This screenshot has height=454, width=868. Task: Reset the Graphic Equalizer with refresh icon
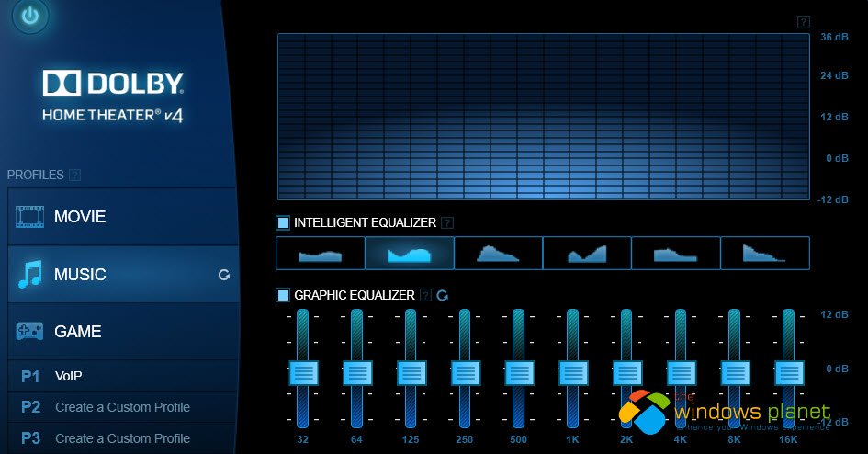point(443,296)
